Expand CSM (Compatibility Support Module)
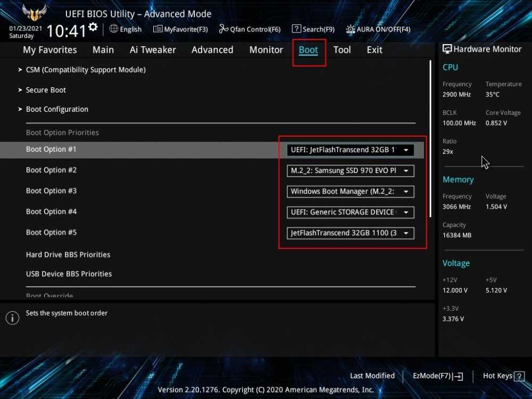 coord(85,70)
